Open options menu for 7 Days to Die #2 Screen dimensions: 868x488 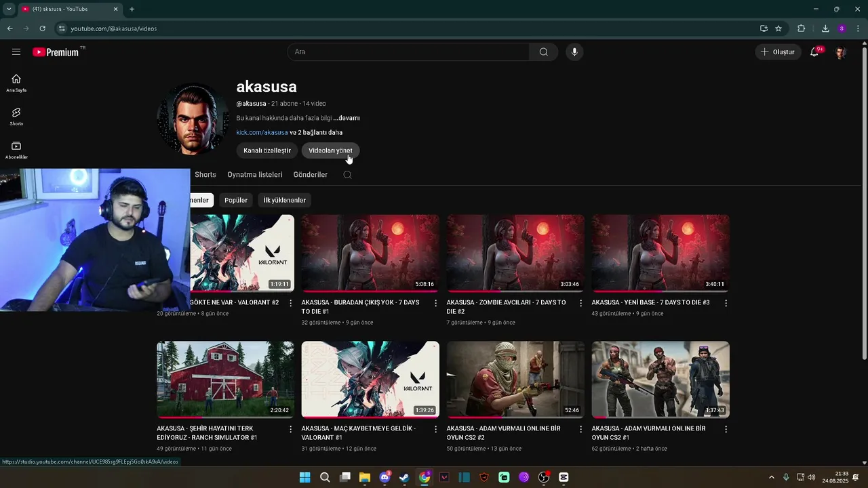pyautogui.click(x=580, y=303)
